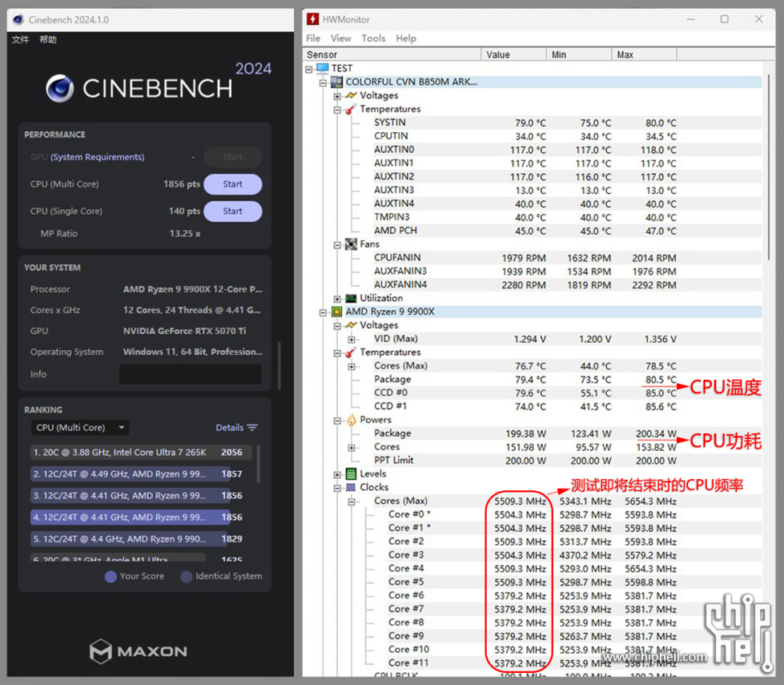The width and height of the screenshot is (784, 685).
Task: Open the Tools menu in HWMonitor
Action: tap(373, 38)
